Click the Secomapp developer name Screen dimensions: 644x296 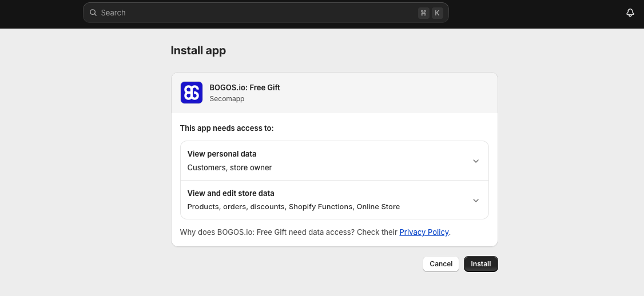coord(226,99)
